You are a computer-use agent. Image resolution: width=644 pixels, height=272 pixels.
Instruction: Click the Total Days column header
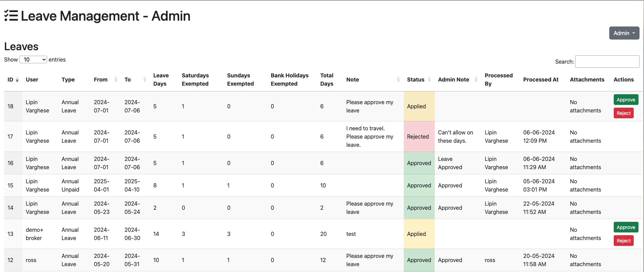pos(327,80)
